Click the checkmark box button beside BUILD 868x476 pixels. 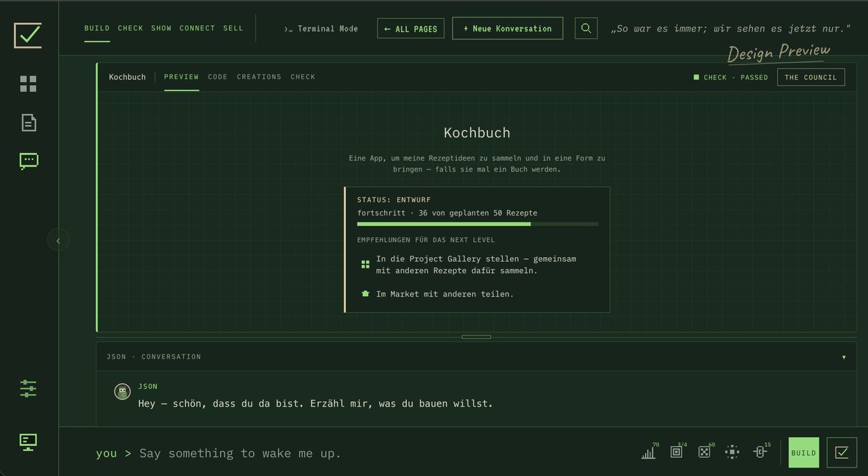842,452
